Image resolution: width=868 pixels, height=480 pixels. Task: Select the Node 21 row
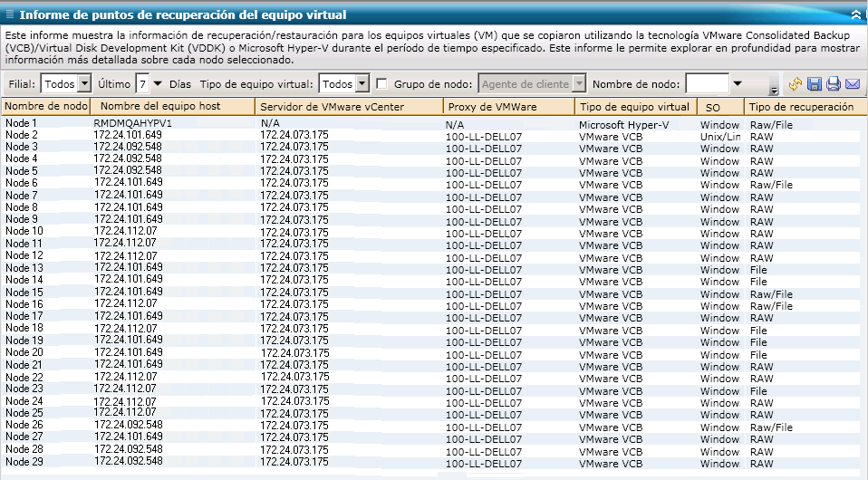pos(24,365)
